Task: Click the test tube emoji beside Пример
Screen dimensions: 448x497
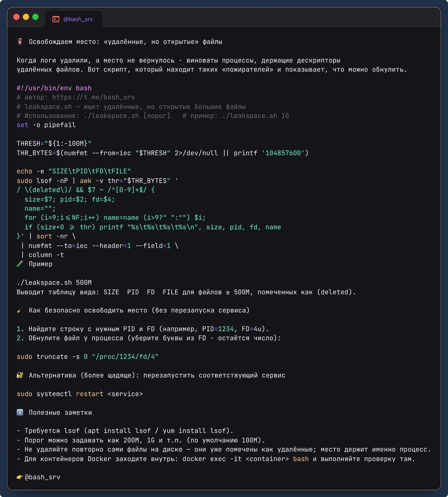Action: pos(20,264)
